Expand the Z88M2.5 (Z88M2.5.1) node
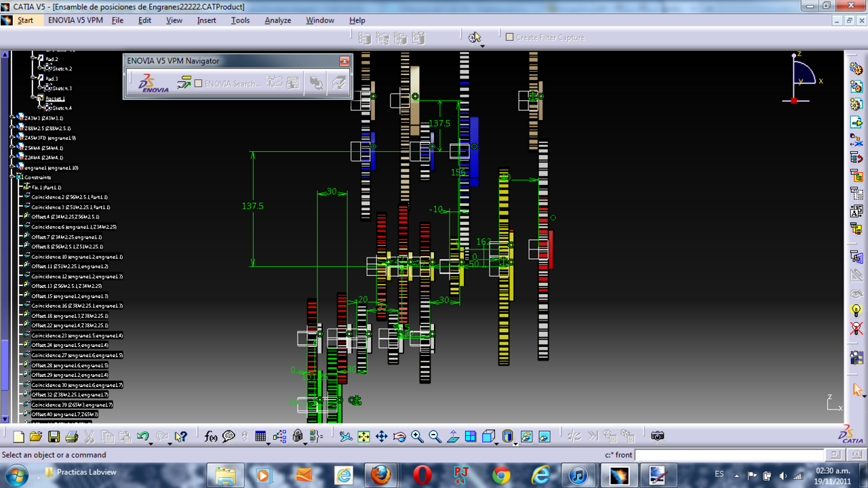This screenshot has width=868, height=488. tap(13, 127)
